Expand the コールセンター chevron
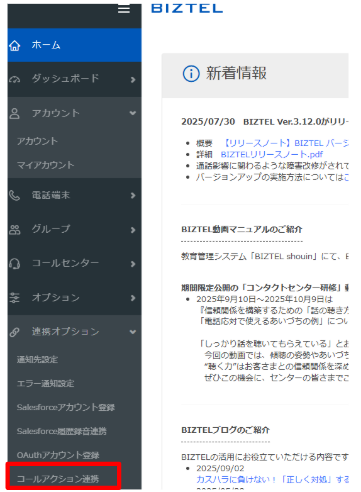This screenshot has width=361, height=492. [x=133, y=264]
